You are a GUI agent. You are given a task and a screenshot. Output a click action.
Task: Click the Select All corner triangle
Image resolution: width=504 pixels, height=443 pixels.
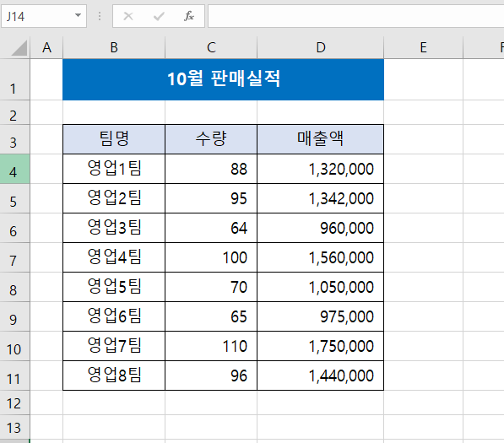pyautogui.click(x=19, y=48)
